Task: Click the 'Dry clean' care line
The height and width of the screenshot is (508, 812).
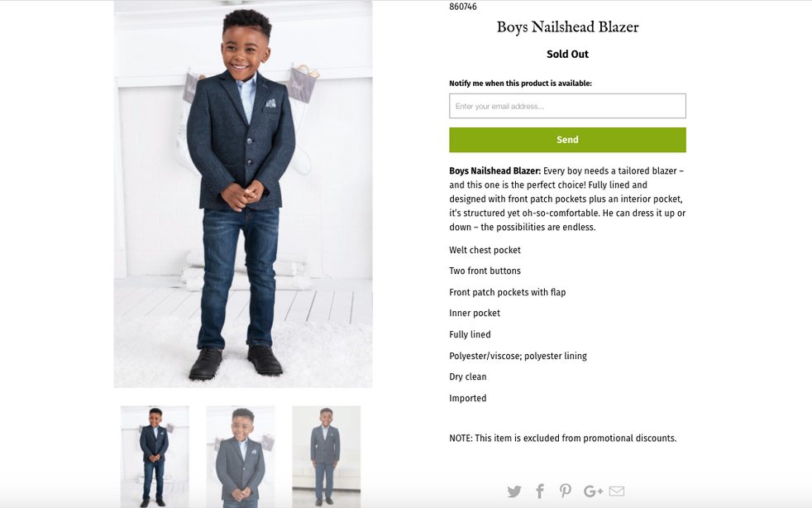Action: [468, 377]
